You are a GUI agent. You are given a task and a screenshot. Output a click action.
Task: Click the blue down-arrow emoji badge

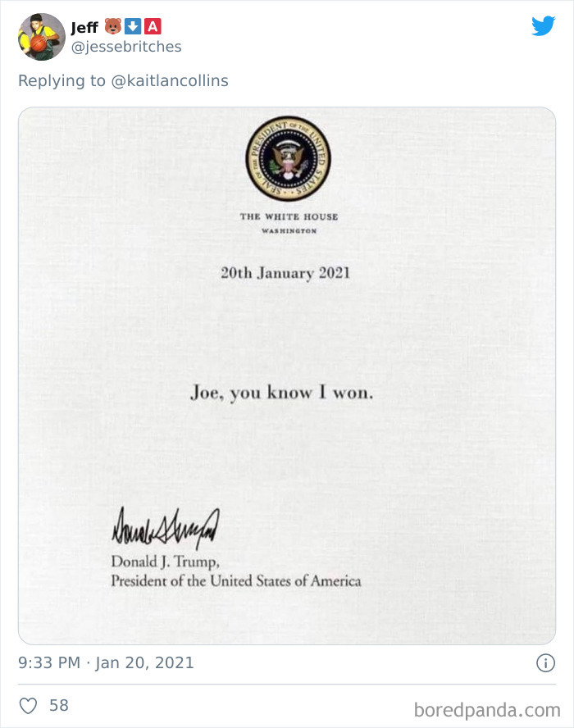133,26
